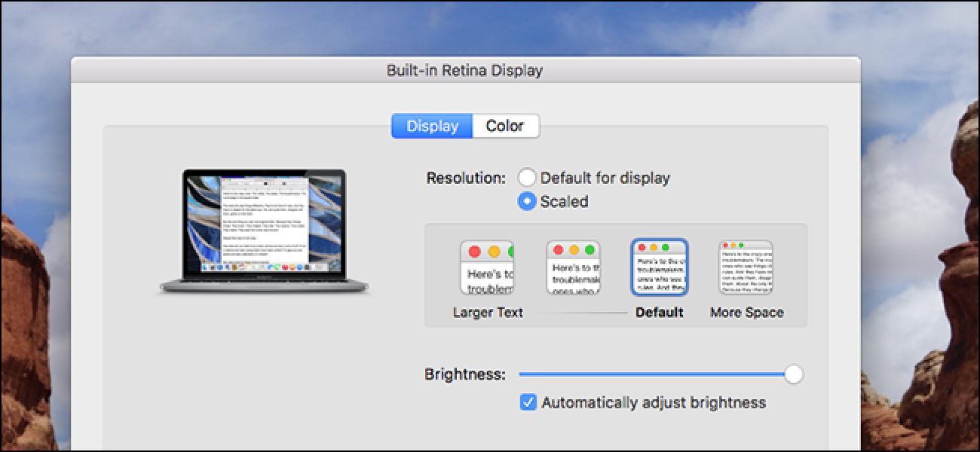Click the mini window preview inside the MacBook screen
The image size is (980, 452).
[x=264, y=222]
